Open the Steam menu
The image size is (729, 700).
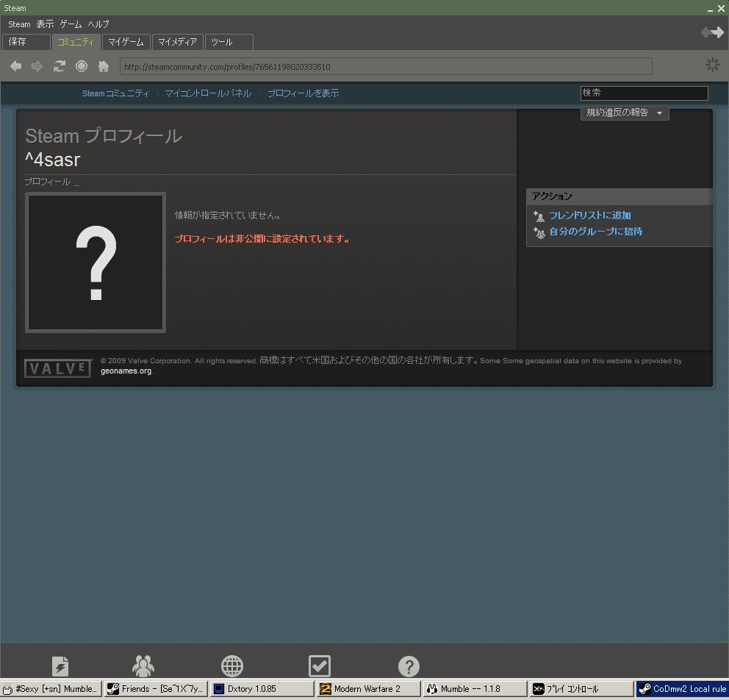pos(19,24)
